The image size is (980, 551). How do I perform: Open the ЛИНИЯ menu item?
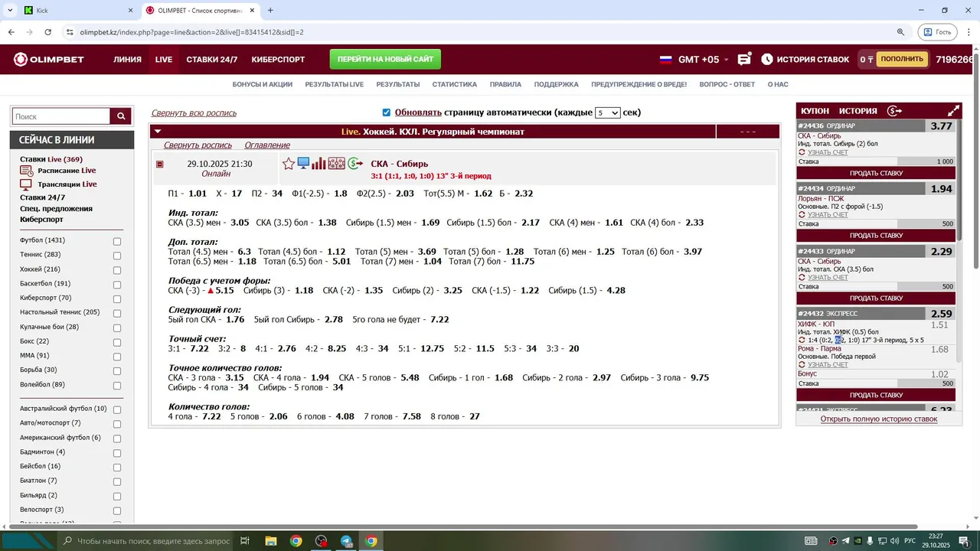click(127, 59)
